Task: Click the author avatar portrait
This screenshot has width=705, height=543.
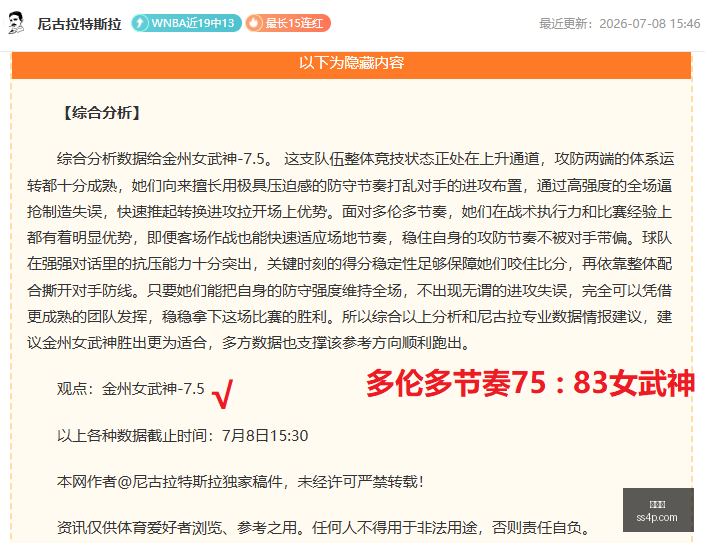Action: 16,23
